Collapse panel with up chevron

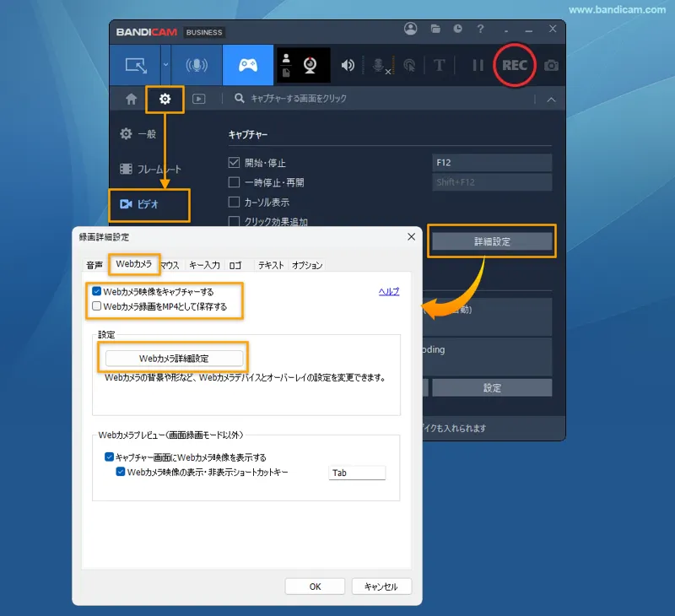(x=551, y=100)
